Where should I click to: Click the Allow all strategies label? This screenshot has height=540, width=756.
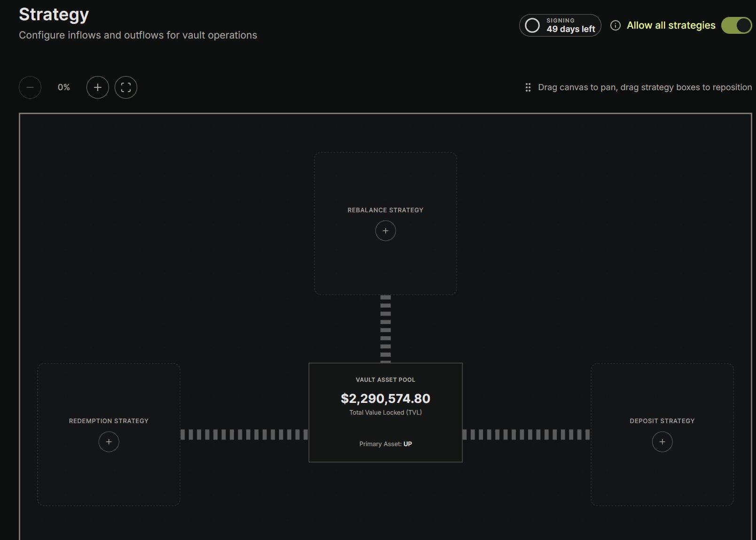[671, 25]
